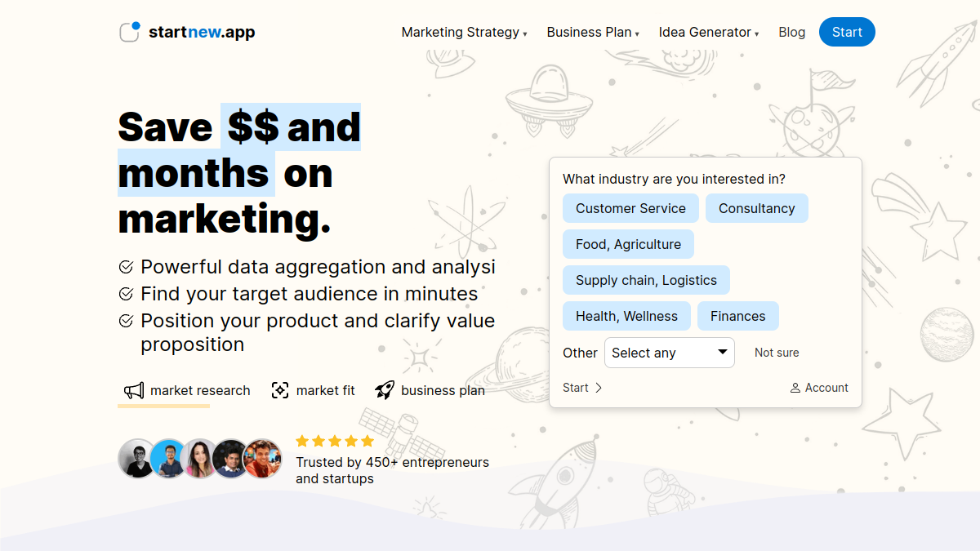Expand the Marketing Strategy menu
Screen dimensions: 980x551
point(464,32)
